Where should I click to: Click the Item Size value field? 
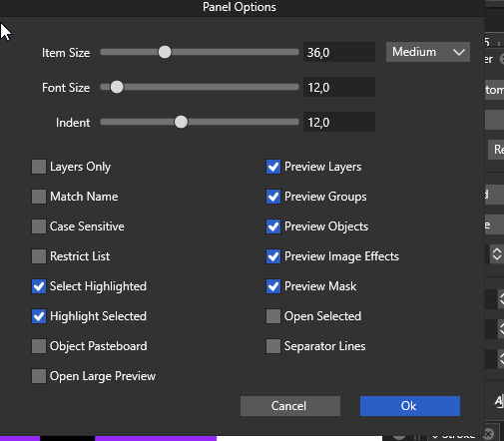tap(339, 52)
